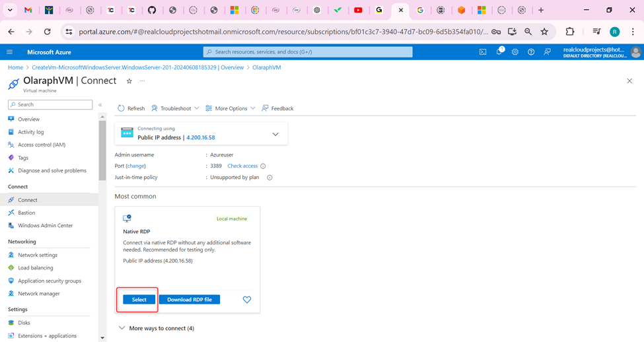Open the Azure portal hamburger menu
644x342 pixels.
[10, 52]
